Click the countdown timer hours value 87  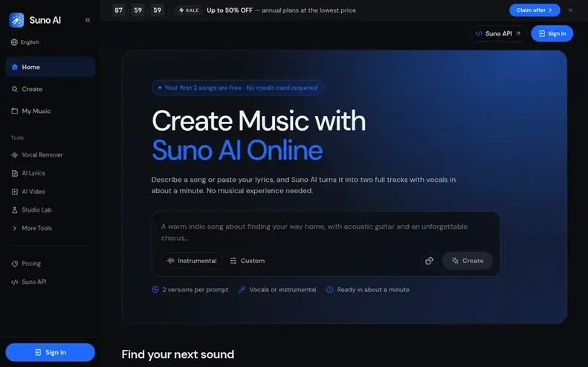[x=118, y=10]
